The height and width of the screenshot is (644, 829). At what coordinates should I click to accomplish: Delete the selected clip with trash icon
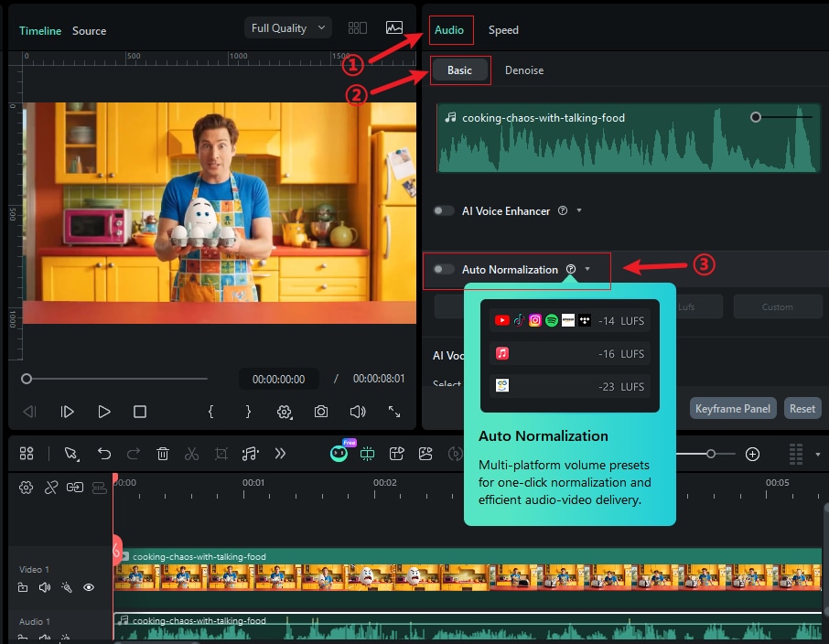(163, 454)
